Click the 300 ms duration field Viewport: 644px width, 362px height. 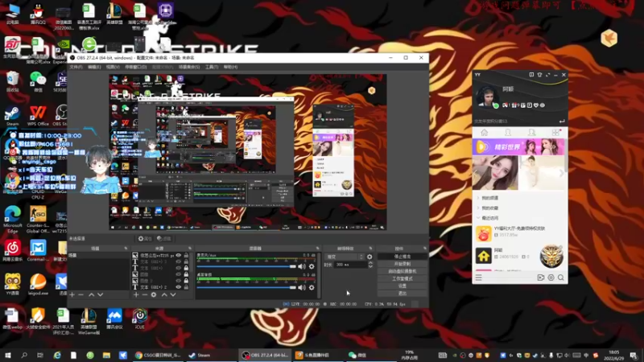(350, 265)
